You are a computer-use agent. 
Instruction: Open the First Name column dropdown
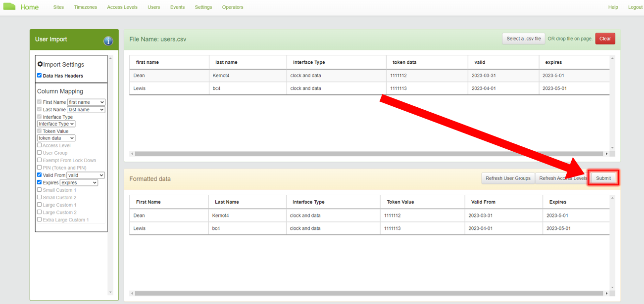pyautogui.click(x=86, y=102)
